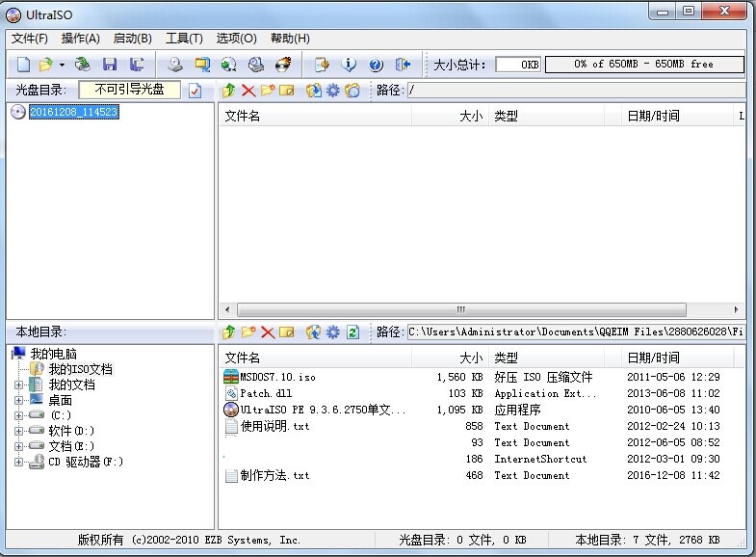756x557 pixels.
Task: Click the Save As double-floppy icon
Action: pyautogui.click(x=137, y=65)
